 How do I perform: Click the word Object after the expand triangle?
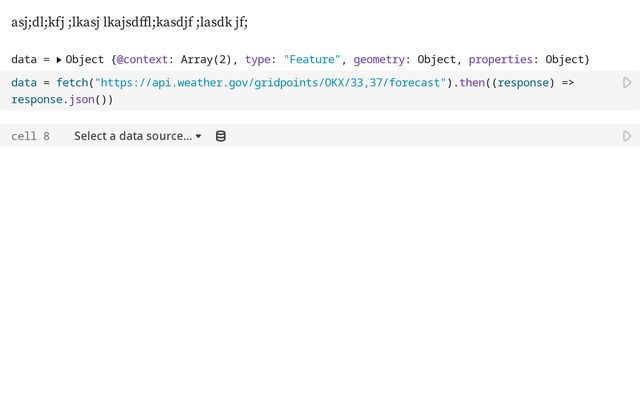[x=85, y=60]
